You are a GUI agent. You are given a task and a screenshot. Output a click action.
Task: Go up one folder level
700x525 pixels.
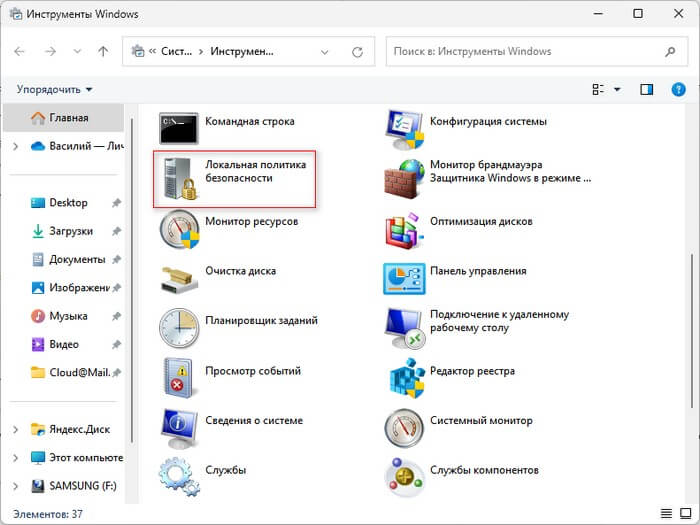103,52
